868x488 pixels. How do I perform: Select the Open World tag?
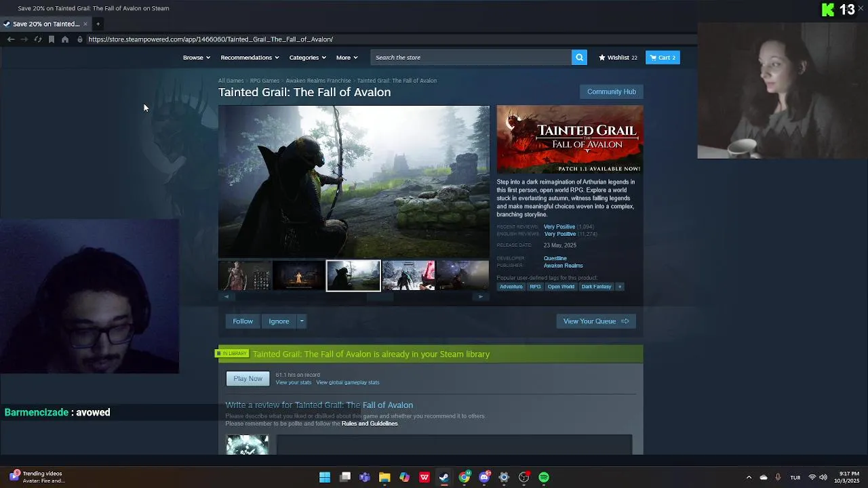point(561,287)
